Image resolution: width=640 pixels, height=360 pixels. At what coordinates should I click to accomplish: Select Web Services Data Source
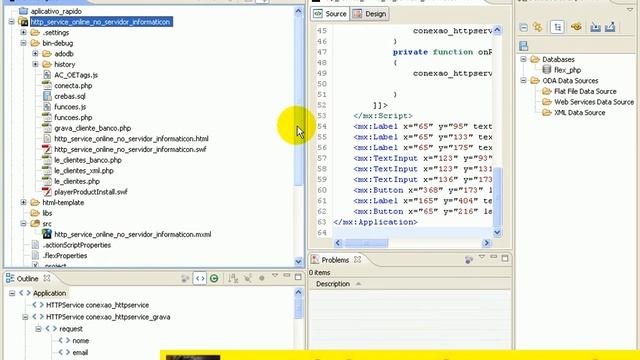tap(594, 102)
